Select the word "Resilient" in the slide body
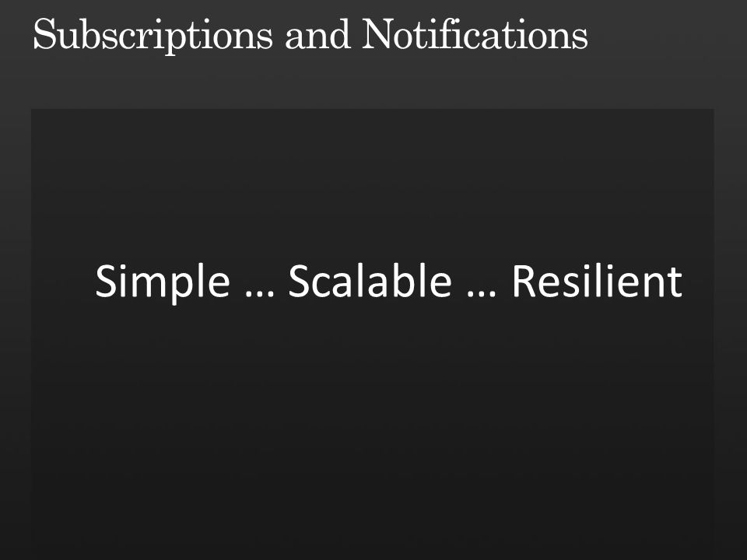 pos(597,281)
